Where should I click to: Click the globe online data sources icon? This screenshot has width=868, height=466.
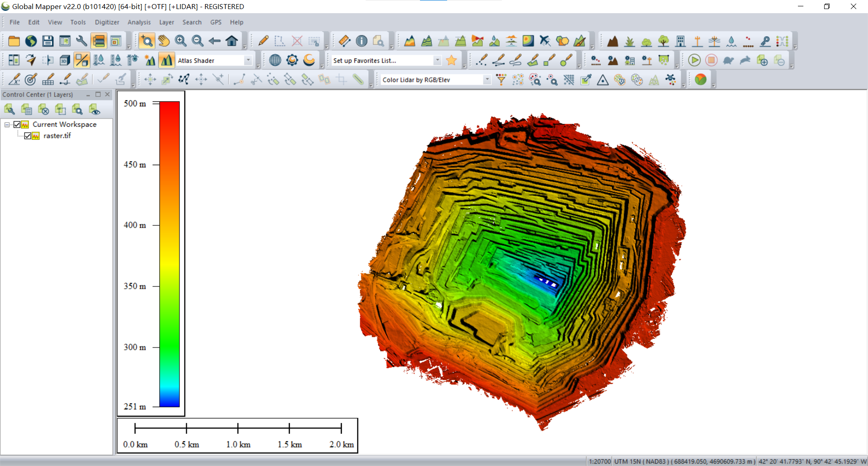click(31, 41)
